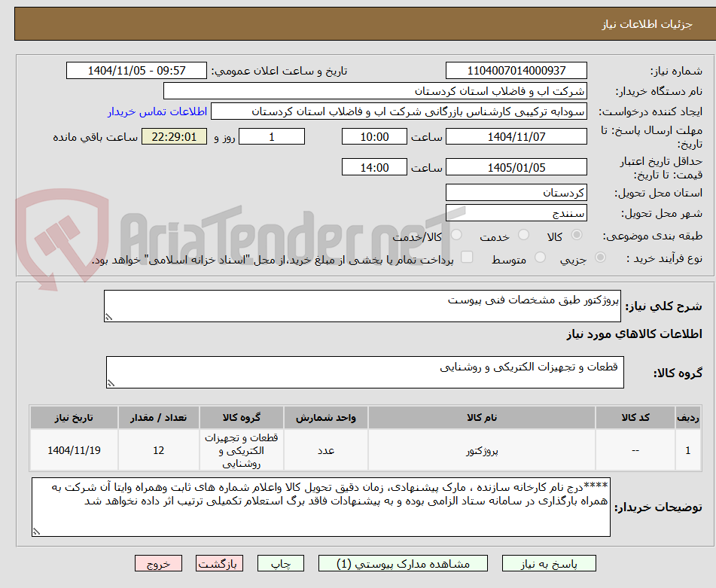Click the اطلاعات کالاهای مورد نیاز heading
Viewport: 716px width, 588px height.
click(634, 334)
